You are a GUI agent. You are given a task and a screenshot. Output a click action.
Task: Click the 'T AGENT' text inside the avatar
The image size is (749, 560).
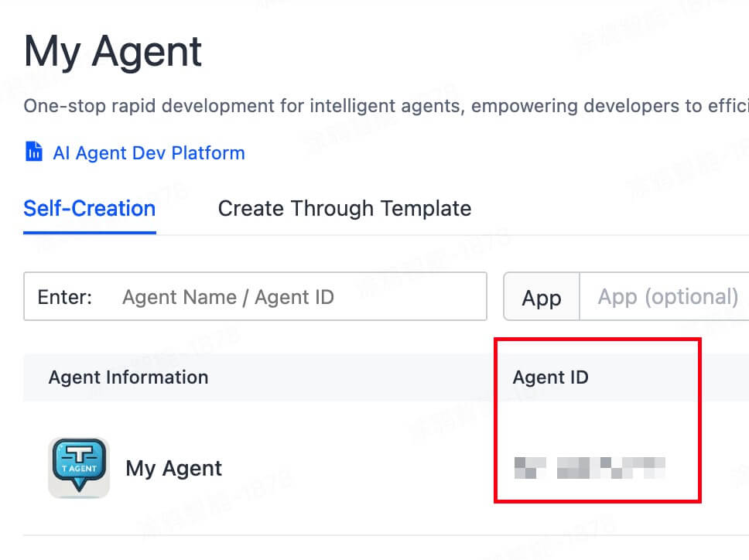coord(79,469)
